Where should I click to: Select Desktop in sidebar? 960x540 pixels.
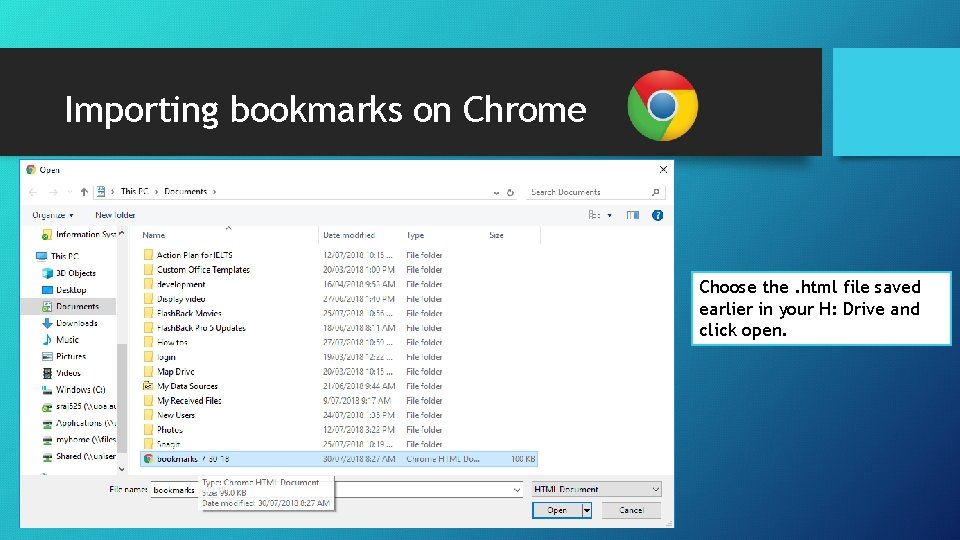click(x=70, y=290)
